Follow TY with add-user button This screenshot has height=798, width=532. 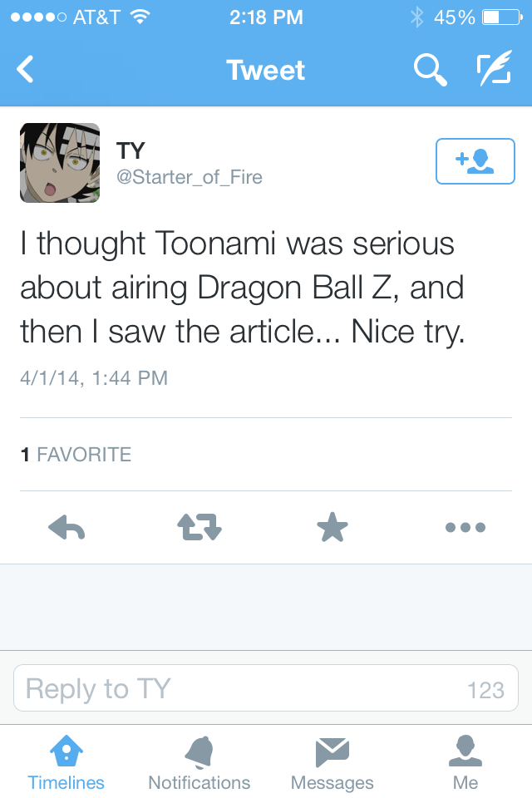point(475,160)
